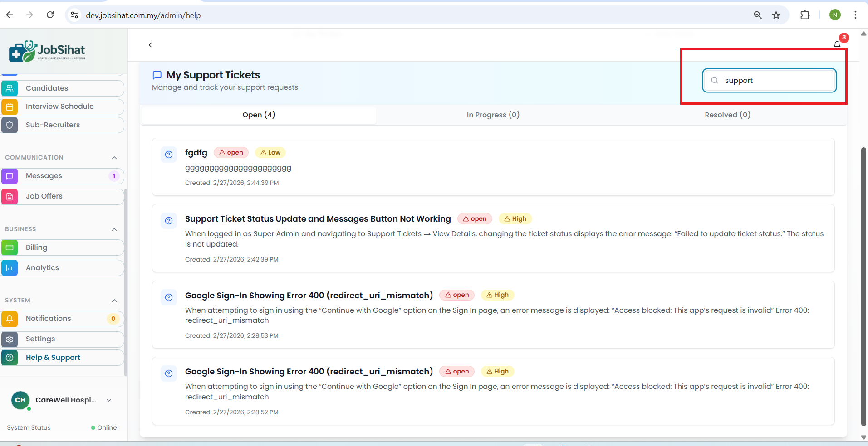Switch to the In Progress tab
The width and height of the screenshot is (868, 446).
point(493,115)
